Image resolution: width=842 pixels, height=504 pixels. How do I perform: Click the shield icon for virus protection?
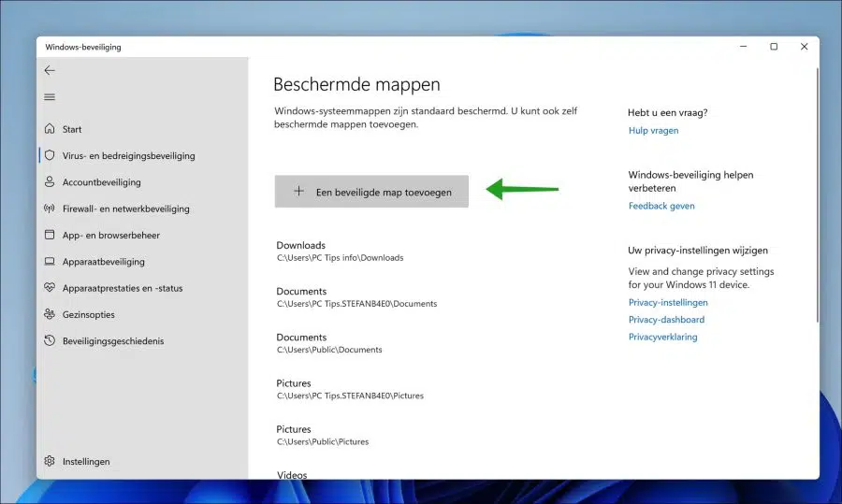pyautogui.click(x=50, y=155)
